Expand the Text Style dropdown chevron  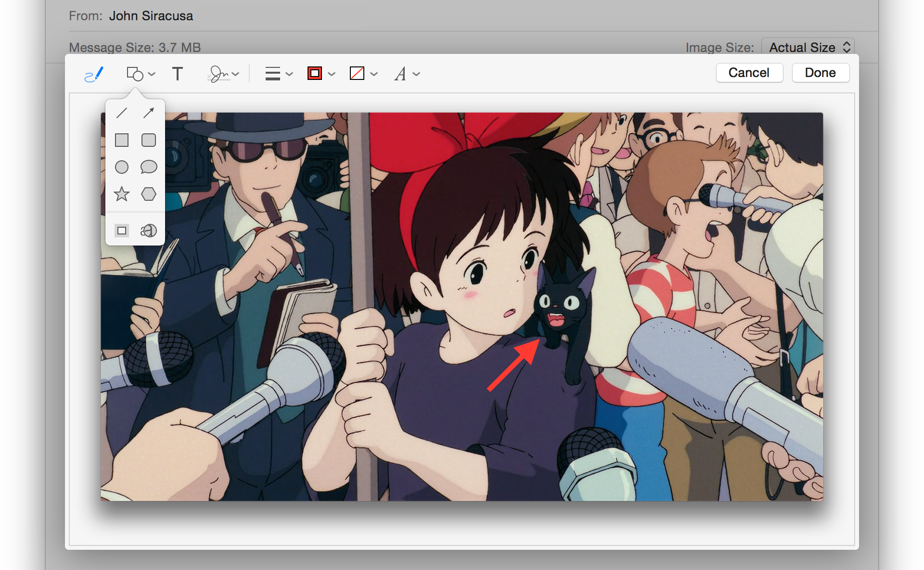point(417,74)
